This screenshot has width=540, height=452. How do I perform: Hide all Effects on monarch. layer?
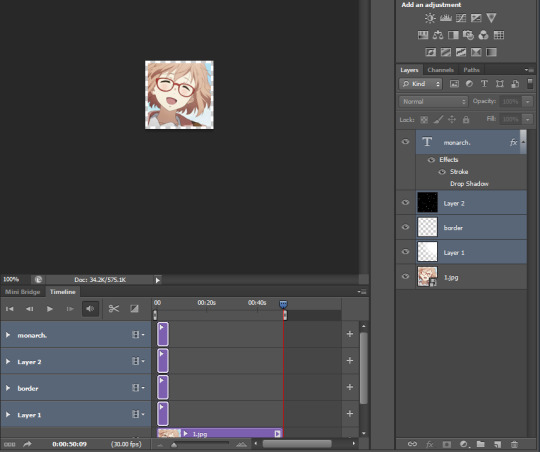coord(431,160)
